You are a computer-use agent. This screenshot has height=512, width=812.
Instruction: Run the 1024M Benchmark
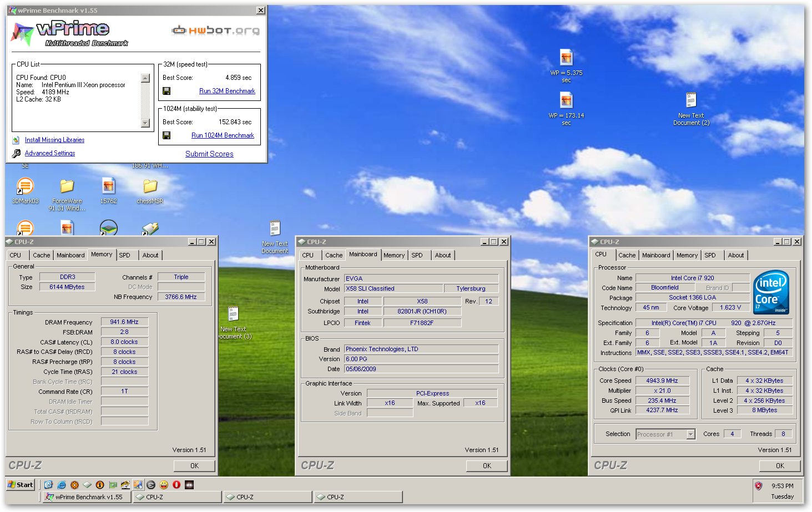pyautogui.click(x=223, y=135)
